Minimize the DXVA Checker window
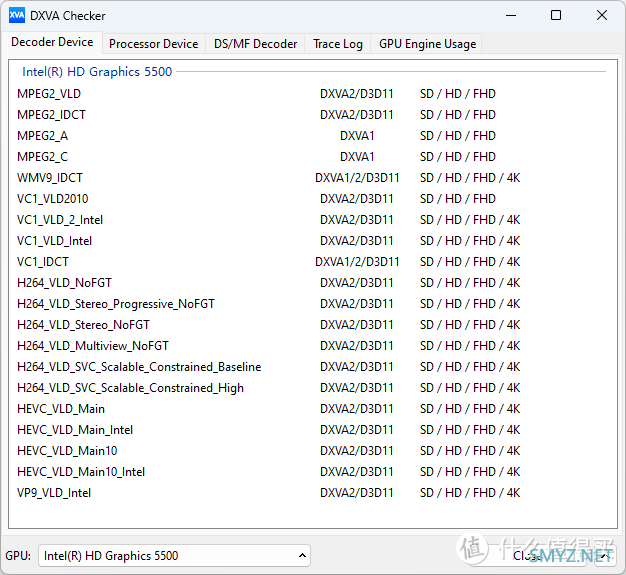The height and width of the screenshot is (575, 626). click(511, 16)
